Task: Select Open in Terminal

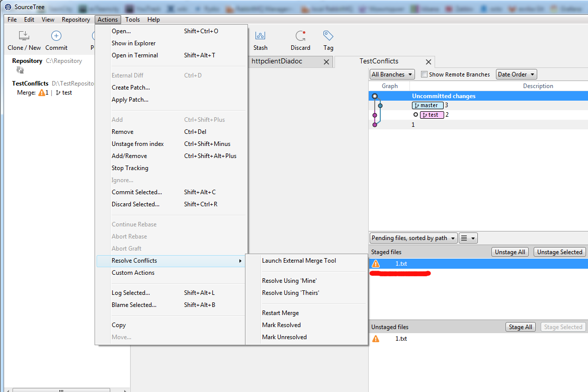Action: click(x=172, y=55)
